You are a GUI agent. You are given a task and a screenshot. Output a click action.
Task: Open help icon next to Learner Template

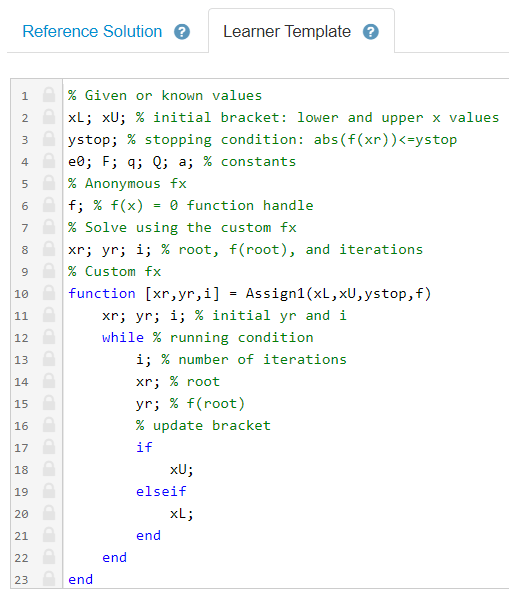[370, 32]
